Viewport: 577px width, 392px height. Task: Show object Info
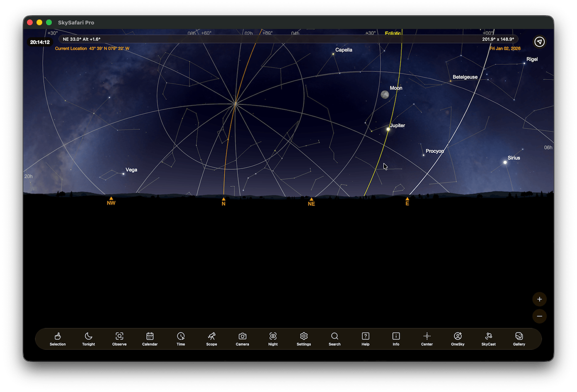[396, 339]
